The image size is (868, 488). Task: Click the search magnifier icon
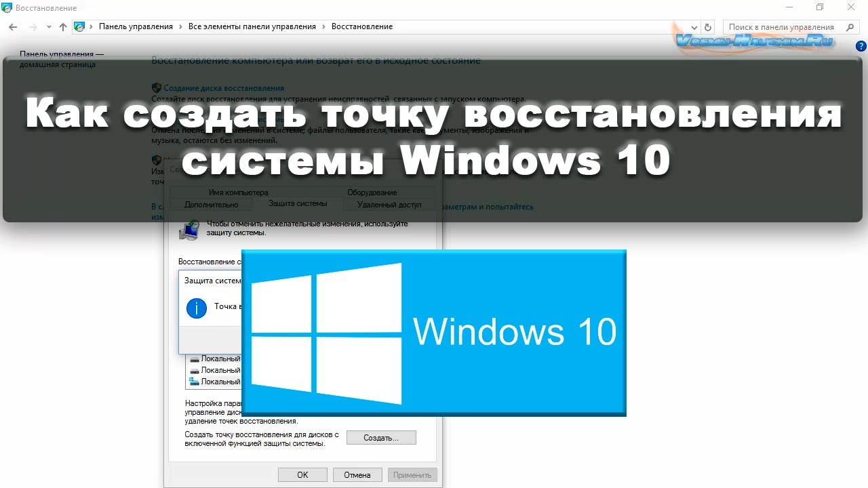click(850, 27)
